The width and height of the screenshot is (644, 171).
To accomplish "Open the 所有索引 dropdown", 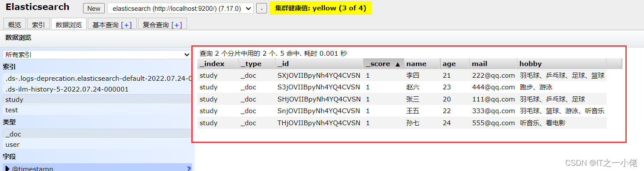I will (97, 55).
